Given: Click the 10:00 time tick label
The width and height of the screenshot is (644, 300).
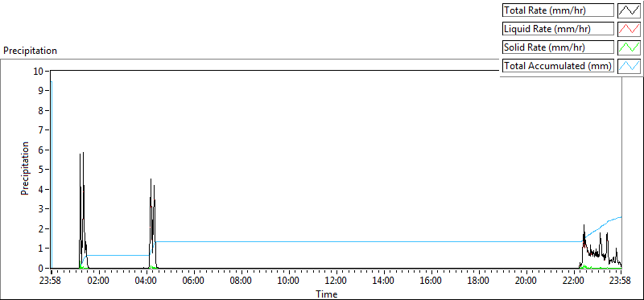Looking at the screenshot, I should coord(289,282).
